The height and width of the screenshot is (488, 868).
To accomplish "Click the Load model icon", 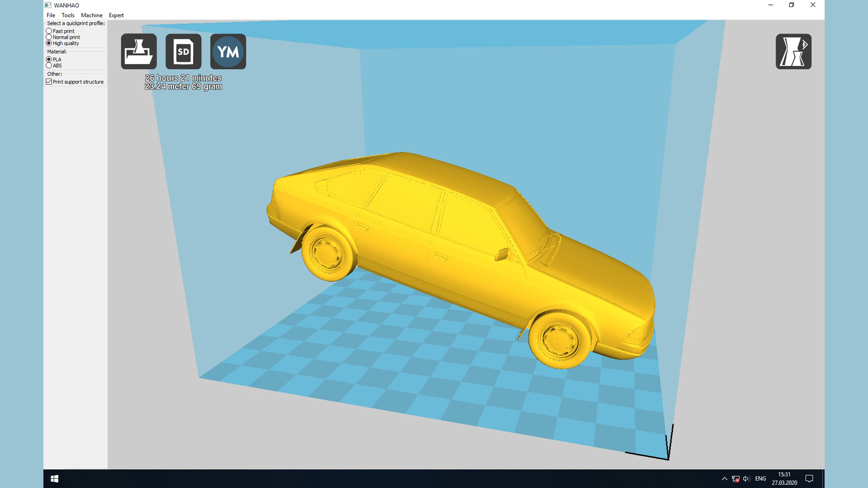I will (x=139, y=52).
